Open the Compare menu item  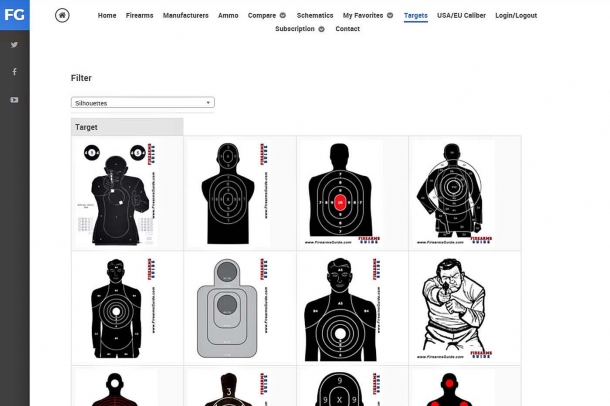[262, 16]
